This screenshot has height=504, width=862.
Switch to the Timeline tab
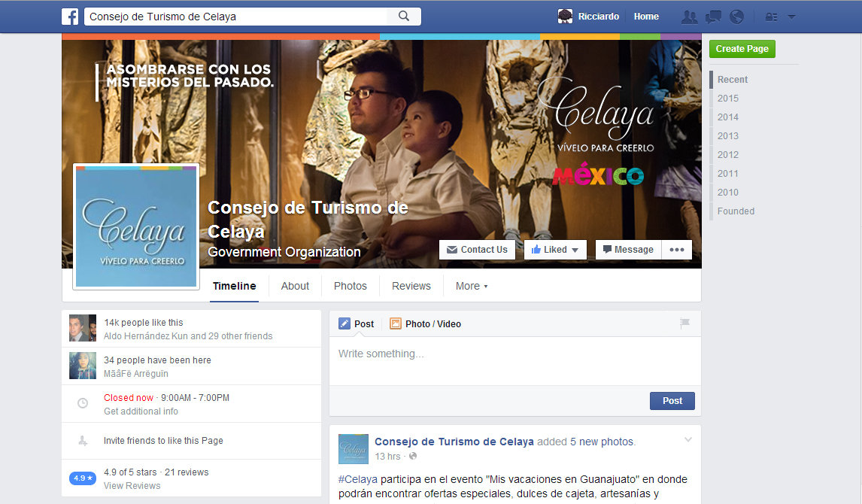234,286
